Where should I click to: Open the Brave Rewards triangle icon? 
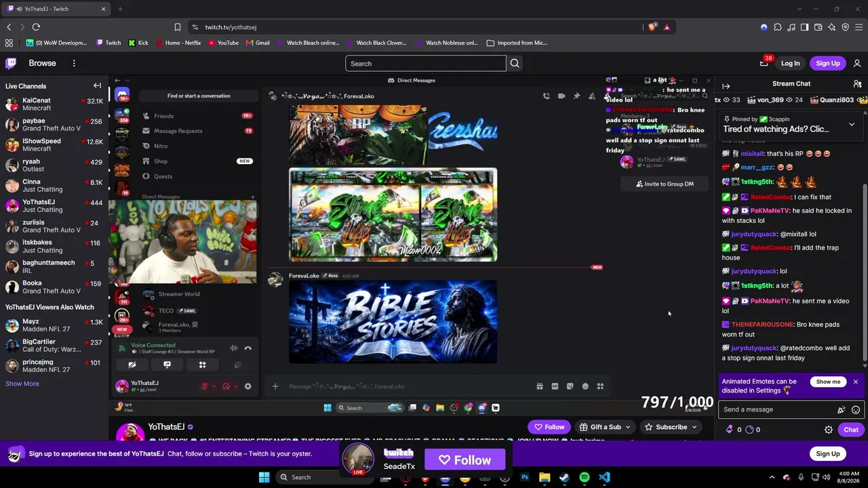pos(667,27)
